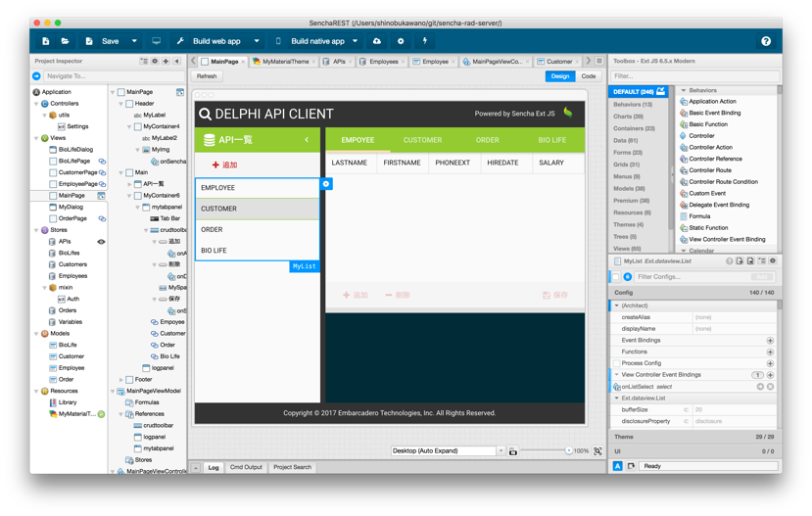Click the Navigate To input field
This screenshot has width=812, height=516.
[112, 76]
